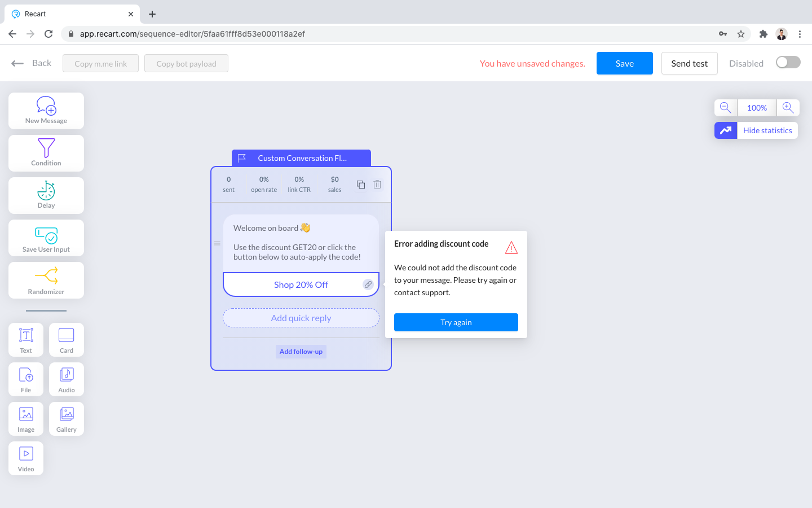
Task: Save the unsaved changes
Action: [625, 63]
